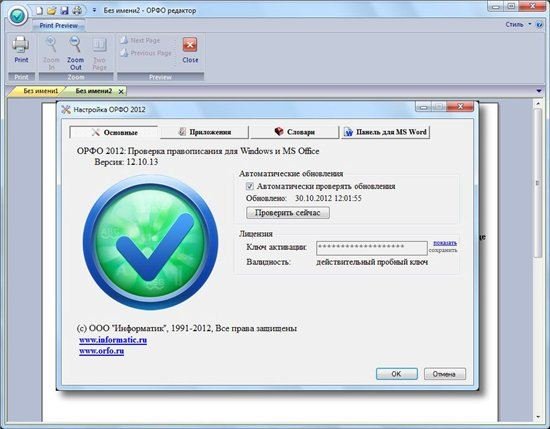The width and height of the screenshot is (550, 429).
Task: Click the large ORFO checkmark logo
Action: (x=150, y=242)
